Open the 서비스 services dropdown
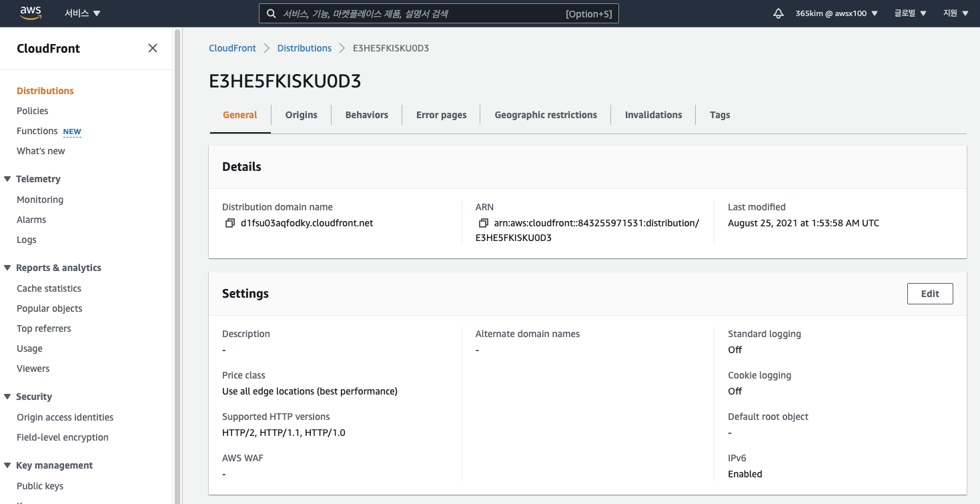Screen dimensions: 980x504 [82, 13]
